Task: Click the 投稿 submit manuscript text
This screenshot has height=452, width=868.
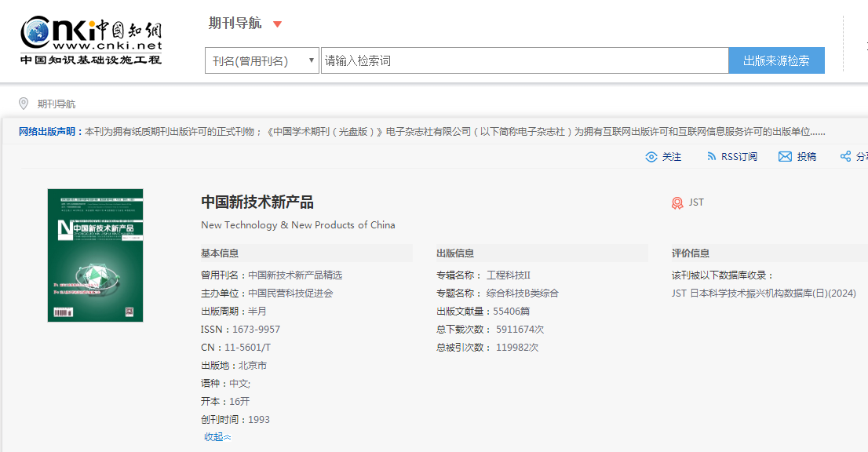Action: pyautogui.click(x=807, y=157)
